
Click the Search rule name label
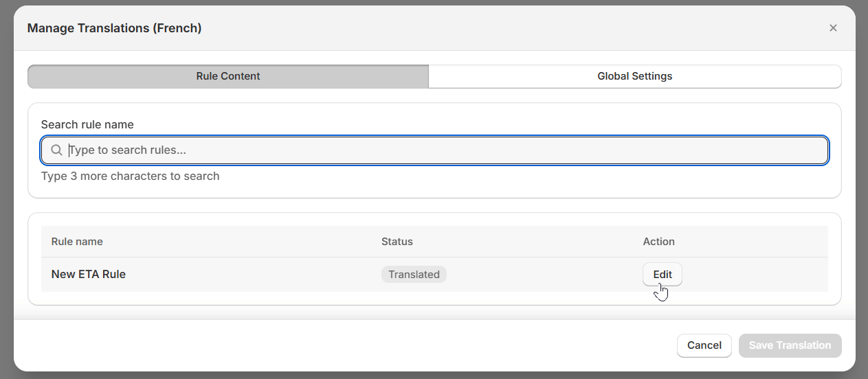click(x=87, y=124)
